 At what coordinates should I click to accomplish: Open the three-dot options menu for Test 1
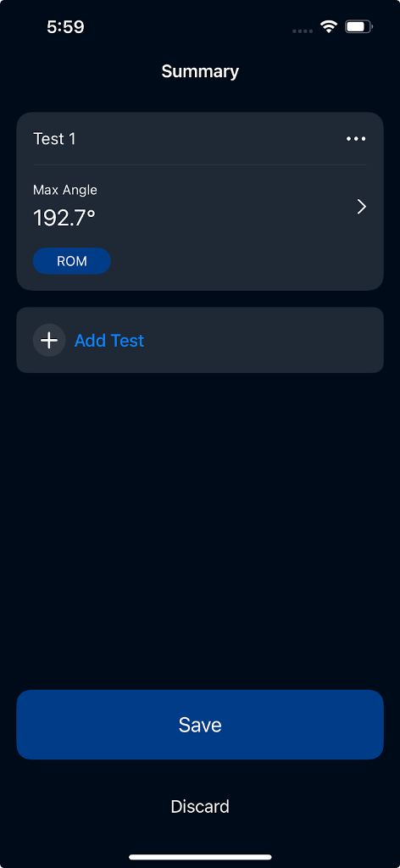coord(356,139)
